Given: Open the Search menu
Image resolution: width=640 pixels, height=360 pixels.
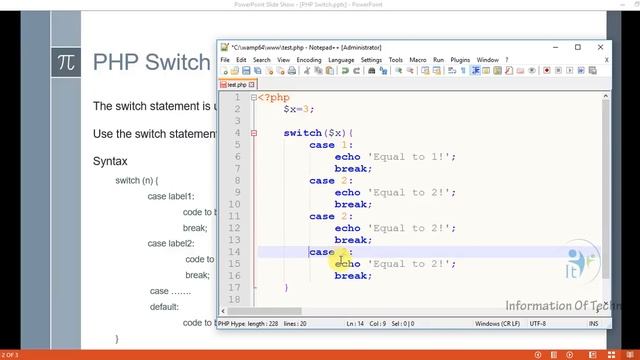Looking at the screenshot, I should (262, 60).
